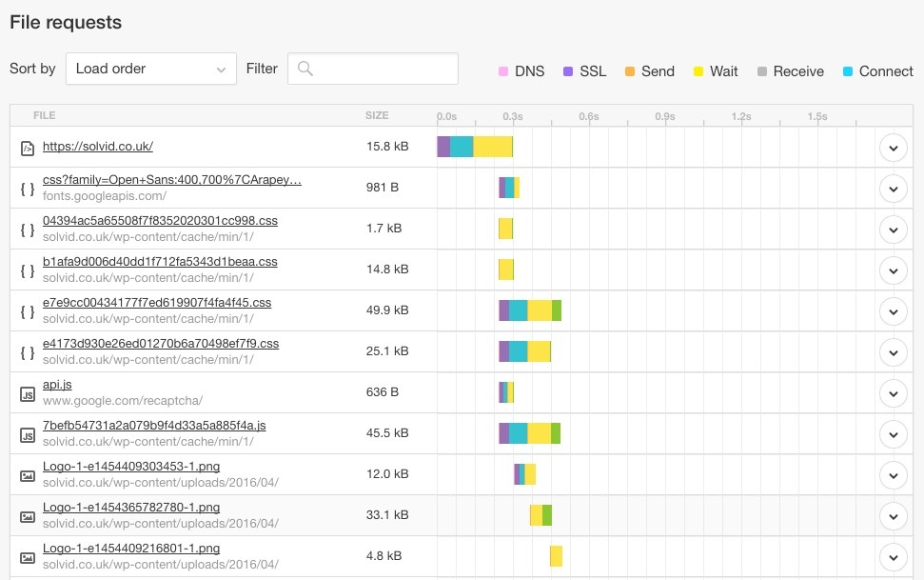Screen dimensions: 924x580
Task: Click the CSS icon beside fonts.googleapis.com file
Action: pyautogui.click(x=27, y=189)
